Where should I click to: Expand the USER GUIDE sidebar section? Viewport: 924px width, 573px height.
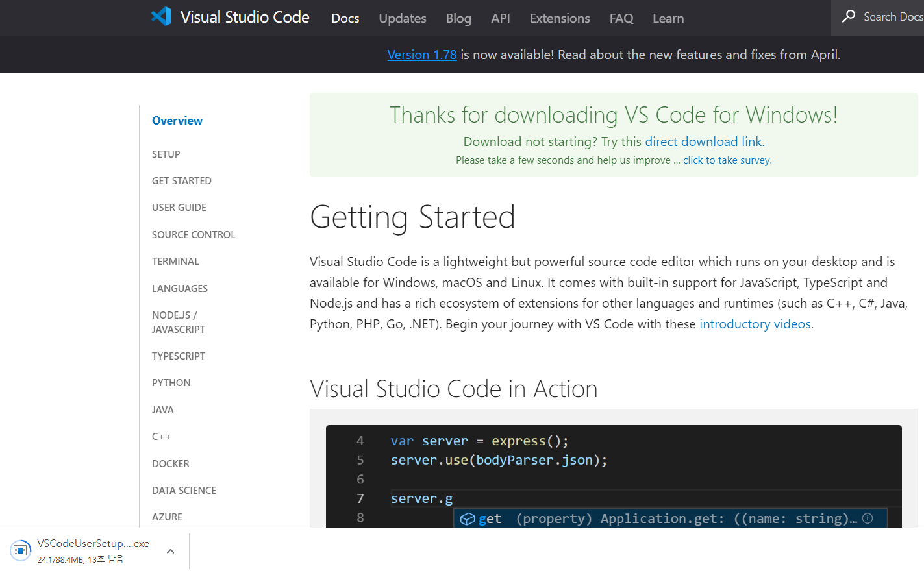coord(179,208)
